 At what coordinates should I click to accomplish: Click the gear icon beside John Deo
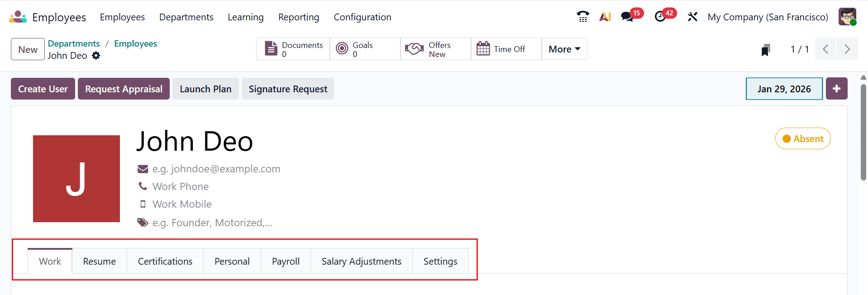click(96, 56)
